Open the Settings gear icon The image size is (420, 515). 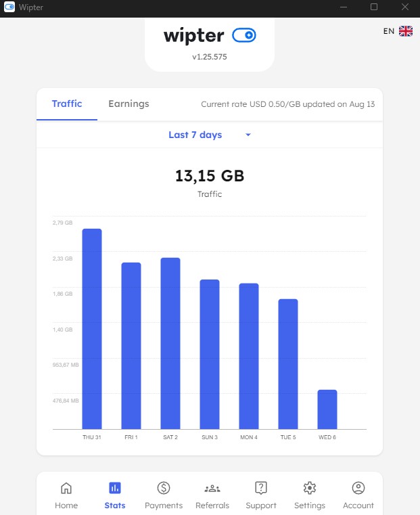click(310, 488)
